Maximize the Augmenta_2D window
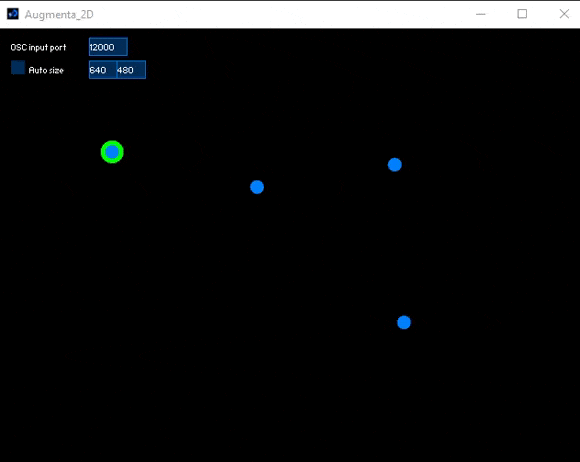 [522, 14]
